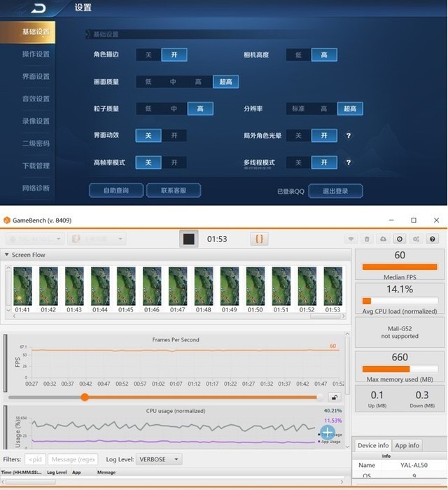Turn 多线程模式 to 关
The width and height of the screenshot is (448, 490).
pyautogui.click(x=298, y=162)
